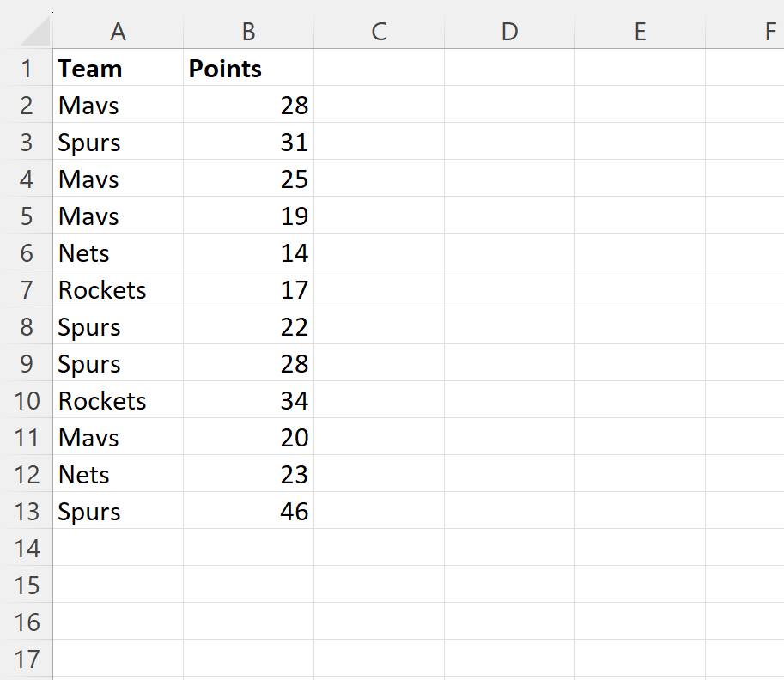Viewport: 784px width, 680px height.
Task: Select the cell containing 46
Action: tap(248, 512)
